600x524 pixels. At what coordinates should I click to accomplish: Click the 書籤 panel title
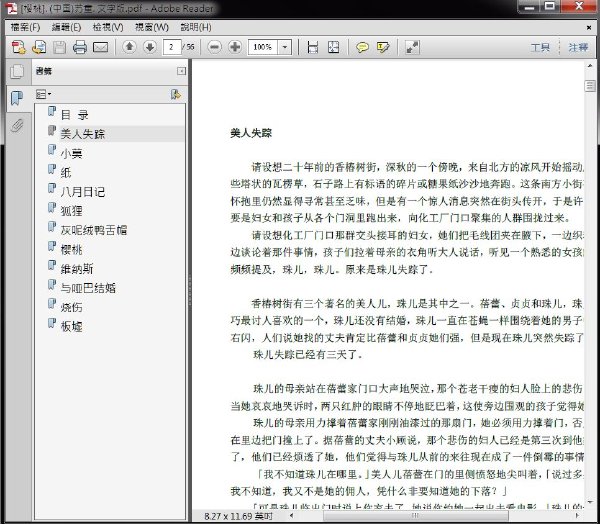coord(44,71)
